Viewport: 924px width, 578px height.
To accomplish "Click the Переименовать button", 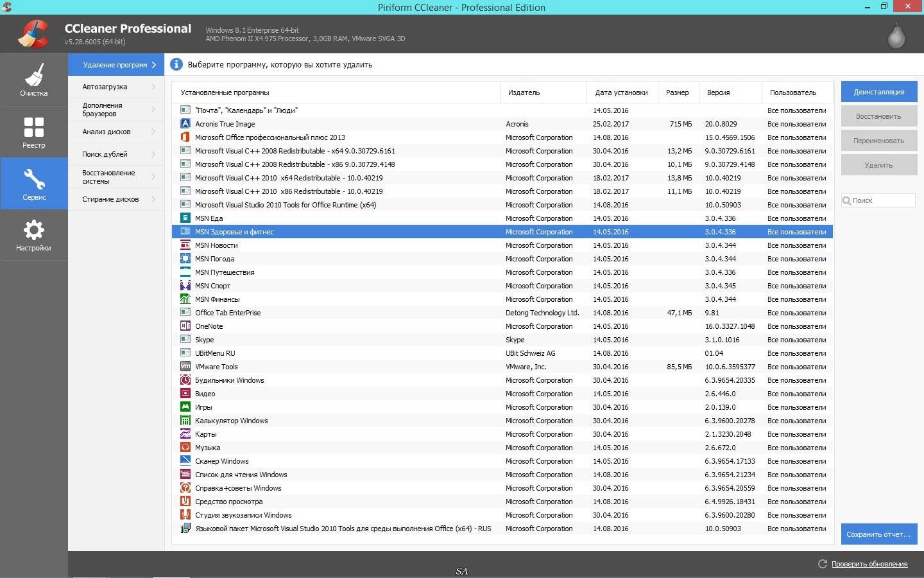I will click(879, 141).
